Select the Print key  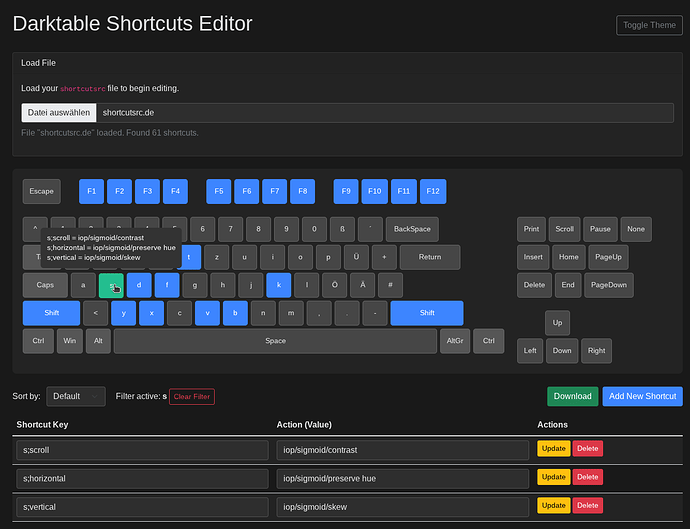click(x=531, y=229)
